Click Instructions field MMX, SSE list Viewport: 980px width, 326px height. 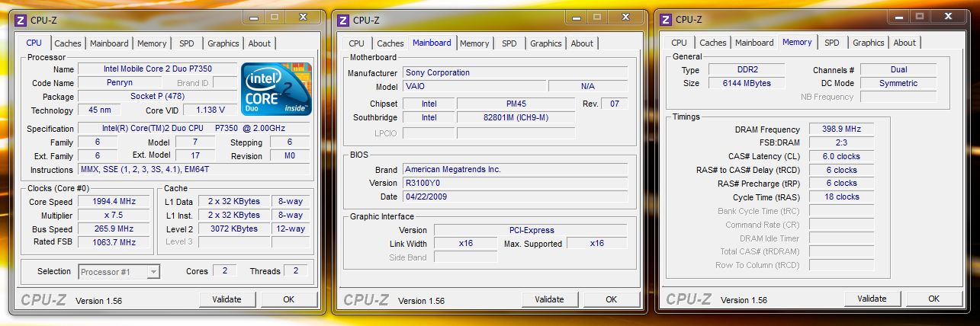(x=194, y=169)
